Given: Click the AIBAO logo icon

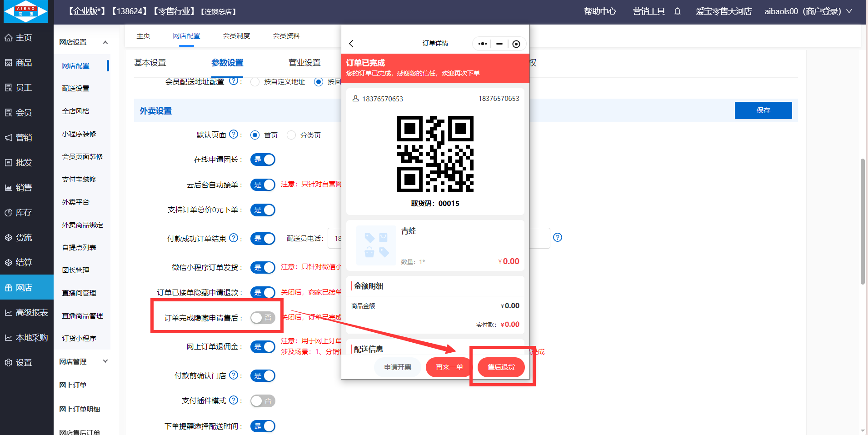Looking at the screenshot, I should tap(25, 11).
